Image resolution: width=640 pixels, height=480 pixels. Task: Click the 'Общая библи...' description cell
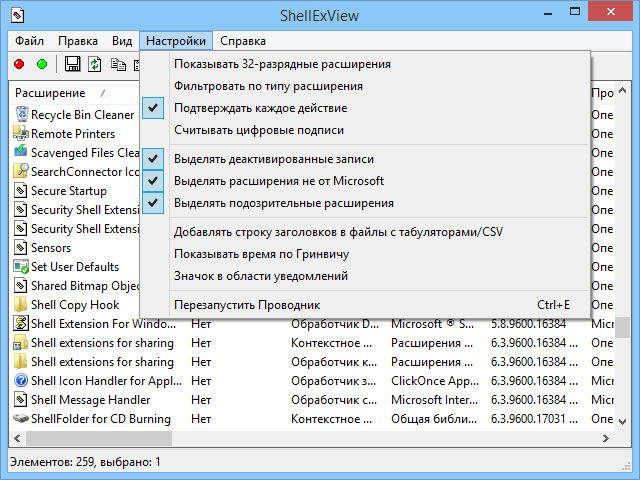pos(434,419)
